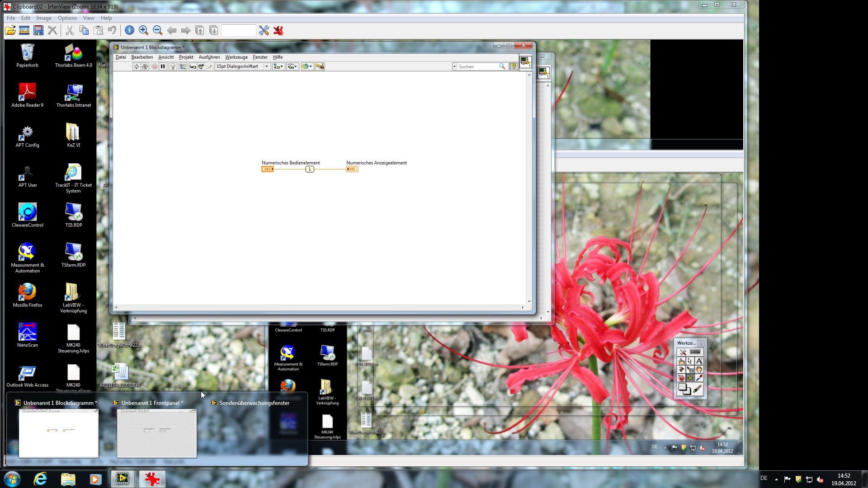Viewport: 868px width, 488px height.
Task: Select the Positioning arrow tool in Werkzeuge palette
Action: pos(690,361)
